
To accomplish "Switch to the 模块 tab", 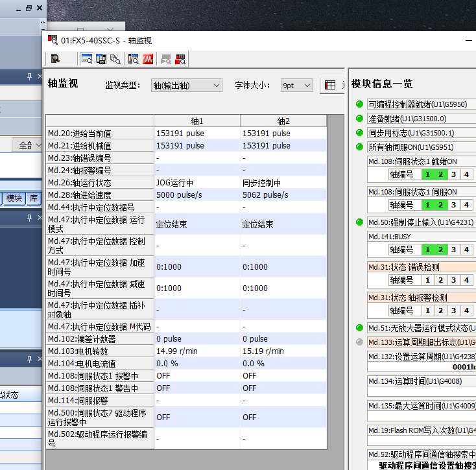I will pyautogui.click(x=14, y=198).
